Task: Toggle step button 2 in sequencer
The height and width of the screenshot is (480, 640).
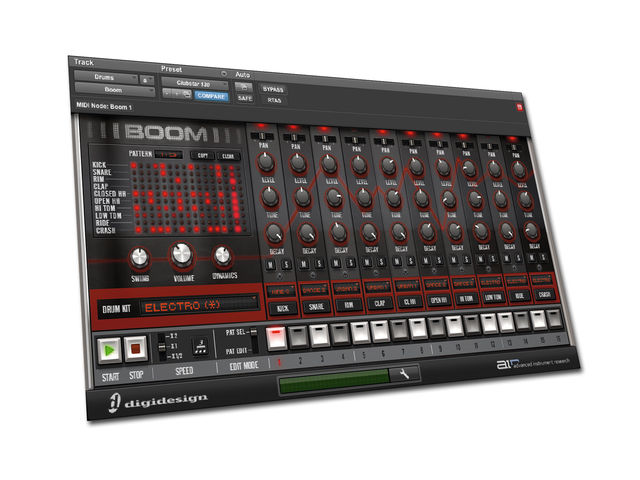Action: click(298, 337)
